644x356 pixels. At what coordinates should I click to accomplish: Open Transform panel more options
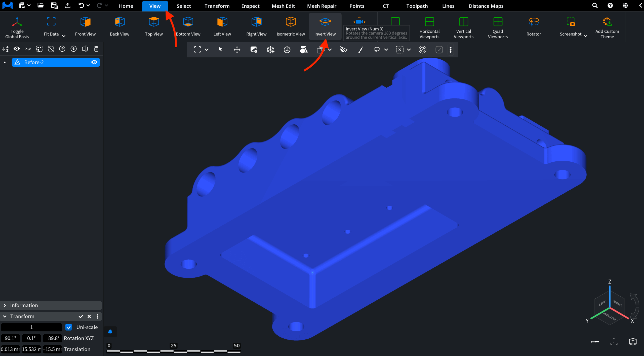click(98, 316)
